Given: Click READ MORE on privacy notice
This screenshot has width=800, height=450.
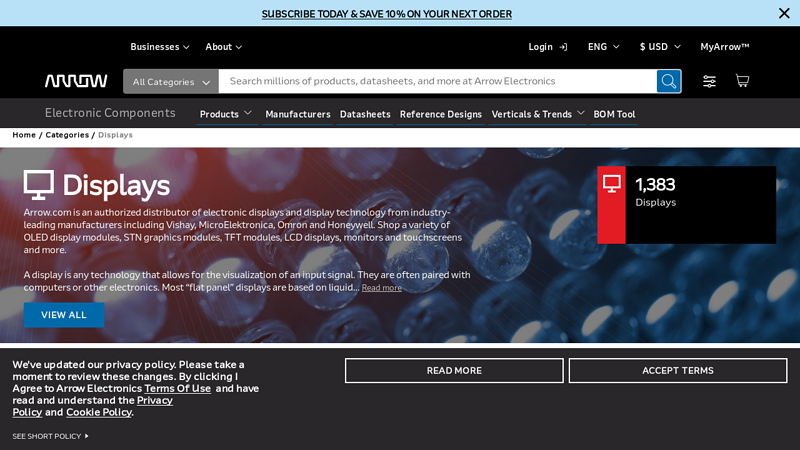Looking at the screenshot, I should 454,370.
